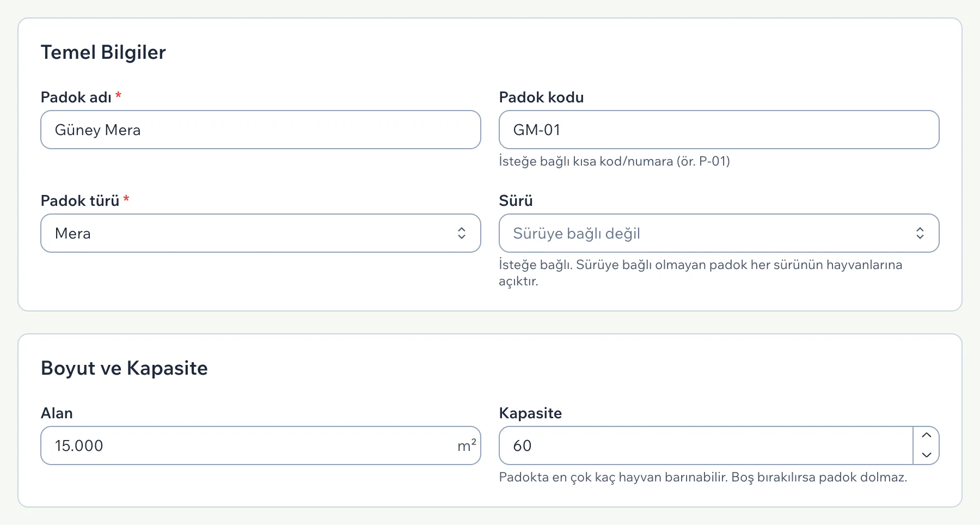The height and width of the screenshot is (525, 980).
Task: Click the Padok türü label
Action: point(80,201)
